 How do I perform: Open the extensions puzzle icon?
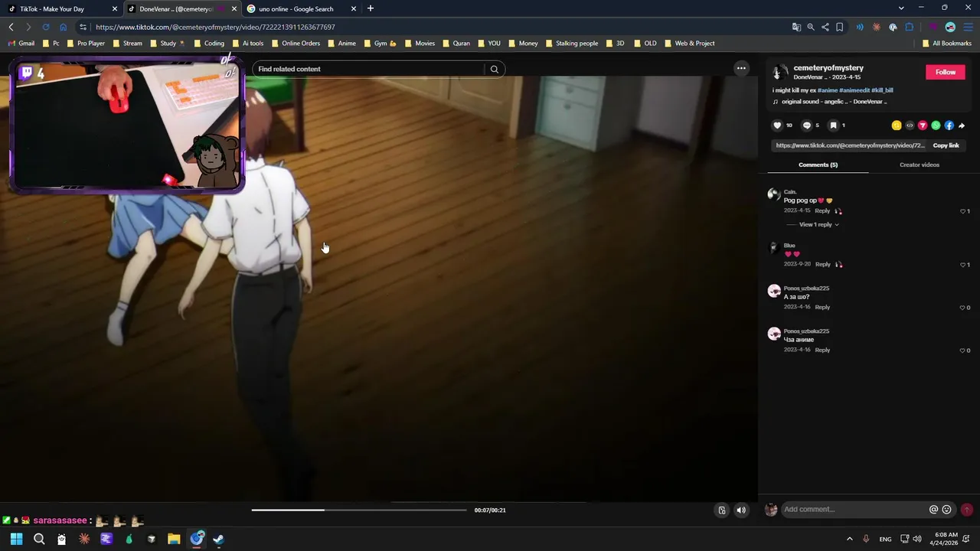point(910,27)
